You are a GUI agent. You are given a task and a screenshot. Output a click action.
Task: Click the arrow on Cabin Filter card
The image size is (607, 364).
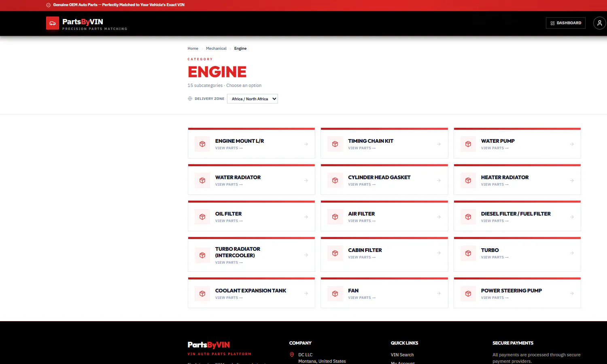tap(439, 253)
